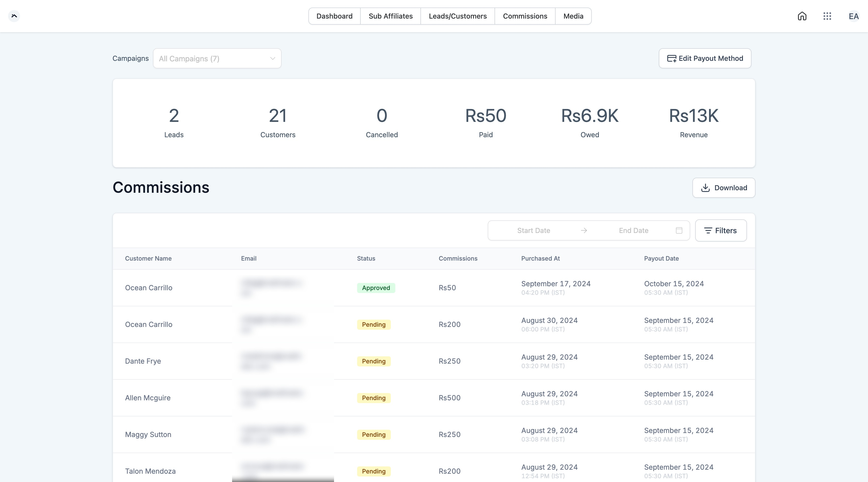Go to Leads/Customers tab
The image size is (868, 482).
coord(458,16)
